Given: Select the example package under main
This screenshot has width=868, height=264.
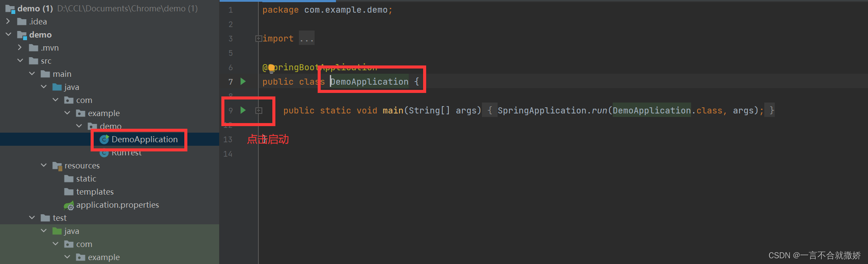Looking at the screenshot, I should point(104,113).
